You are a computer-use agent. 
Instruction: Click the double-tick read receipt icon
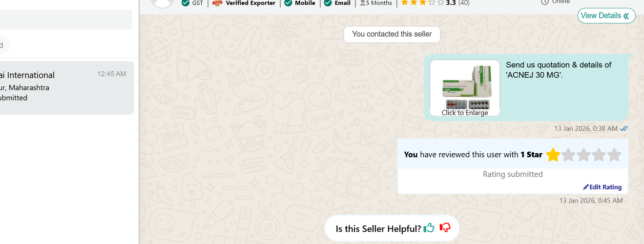pos(624,128)
